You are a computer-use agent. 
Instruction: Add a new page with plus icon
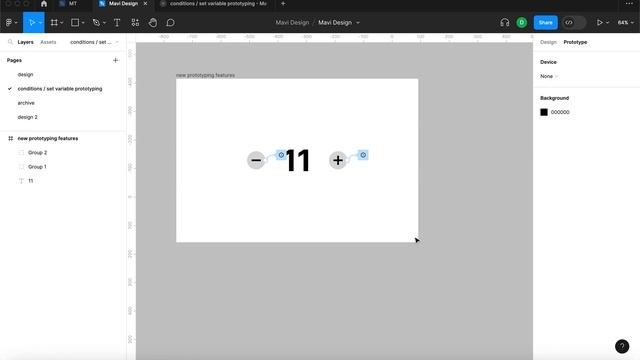click(x=116, y=60)
